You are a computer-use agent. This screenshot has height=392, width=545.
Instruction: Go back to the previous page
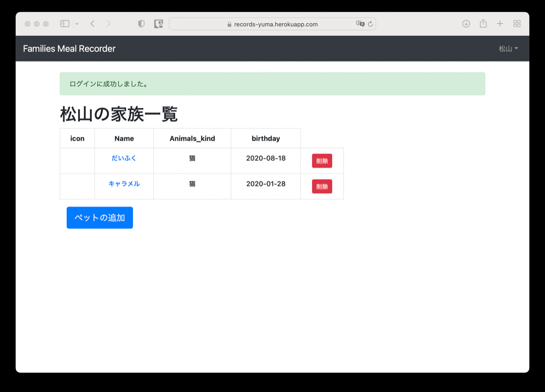point(92,24)
